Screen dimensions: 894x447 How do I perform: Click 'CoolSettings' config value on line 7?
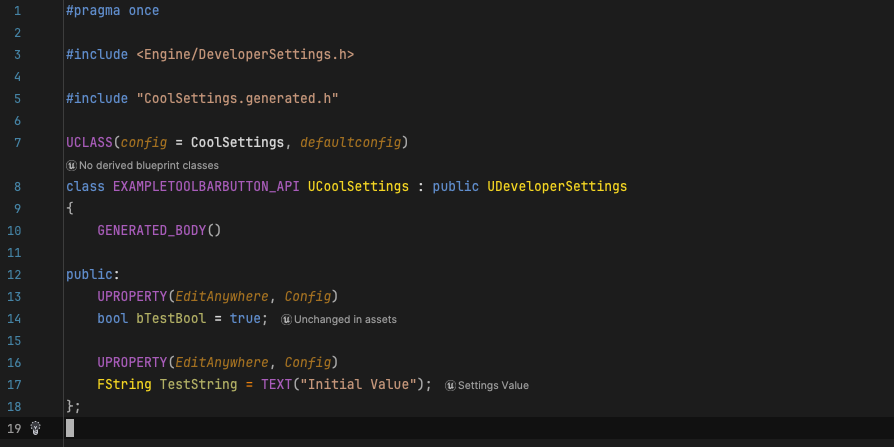pos(237,143)
